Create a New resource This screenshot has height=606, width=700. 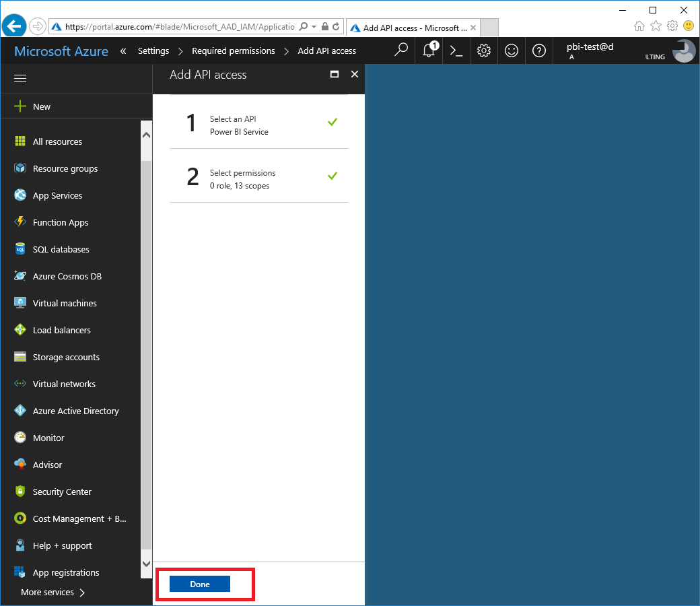click(x=41, y=106)
